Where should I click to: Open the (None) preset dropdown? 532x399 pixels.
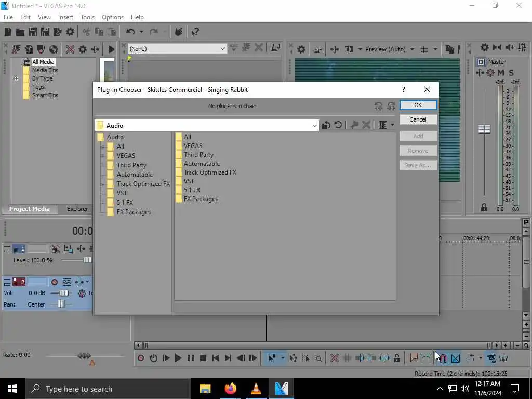[222, 49]
